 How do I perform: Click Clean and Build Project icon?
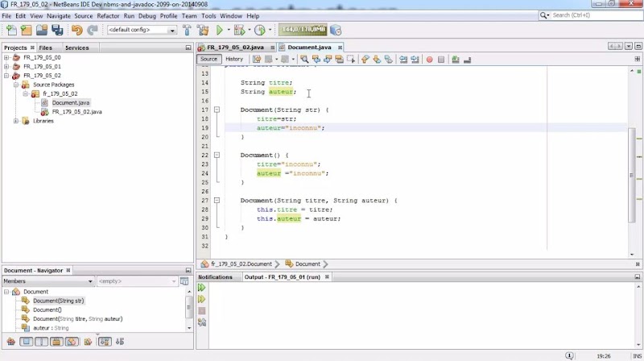[x=203, y=30]
